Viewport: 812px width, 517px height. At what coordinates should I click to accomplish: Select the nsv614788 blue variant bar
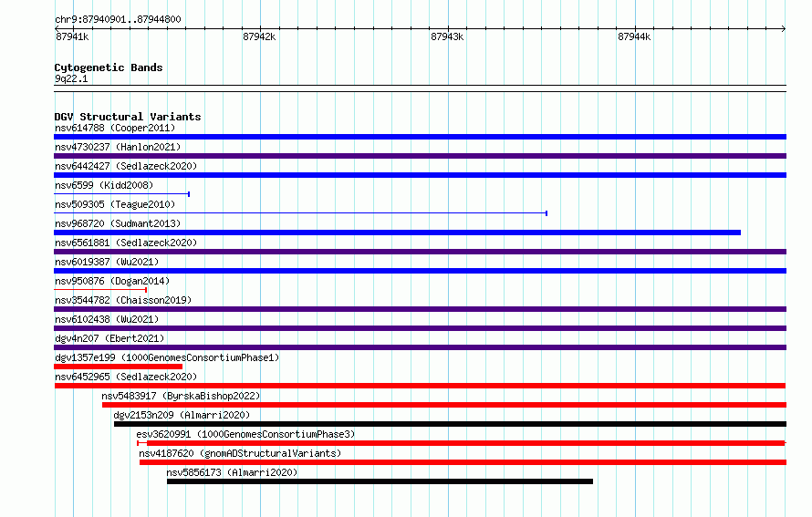420,137
